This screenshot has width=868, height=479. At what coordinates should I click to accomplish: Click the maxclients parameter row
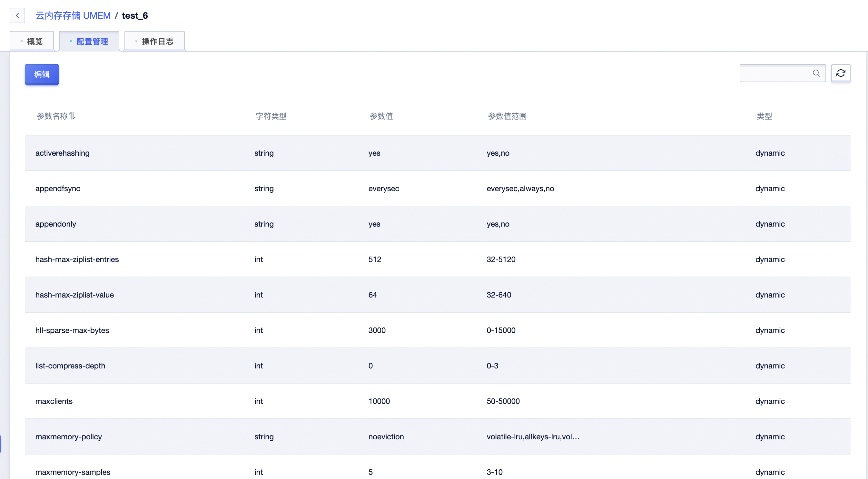click(54, 401)
